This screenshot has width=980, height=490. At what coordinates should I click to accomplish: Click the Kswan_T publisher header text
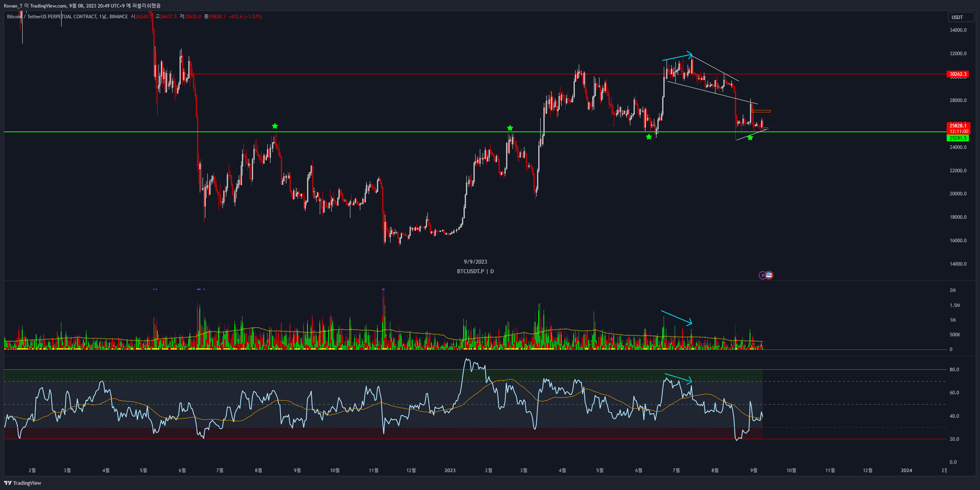click(82, 6)
